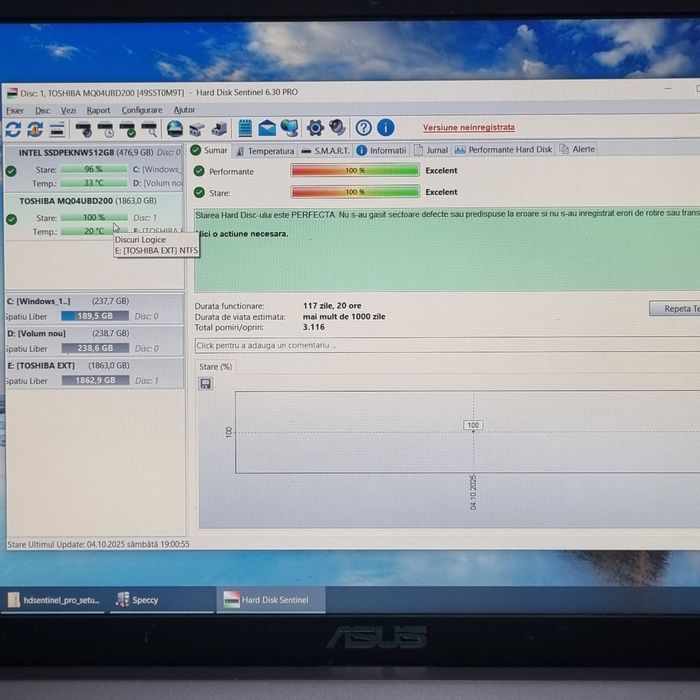Screen dimensions: 700x700
Task: Switch to the Temperatura tab
Action: (265, 151)
